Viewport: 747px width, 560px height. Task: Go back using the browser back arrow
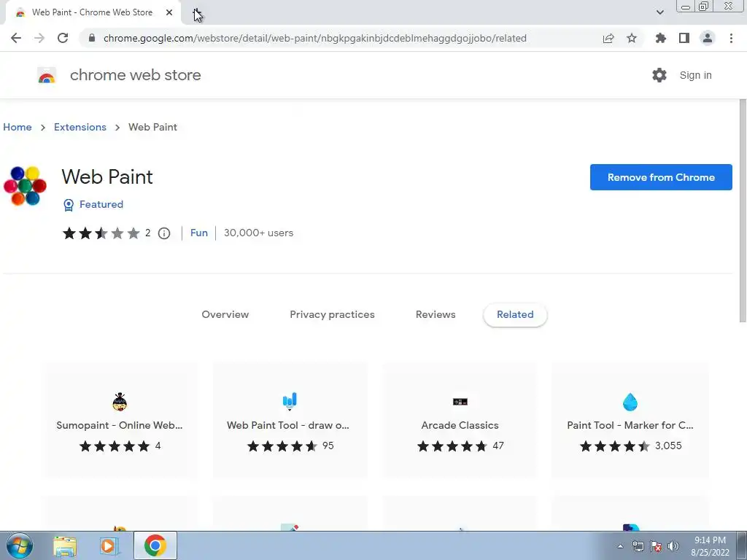(16, 38)
